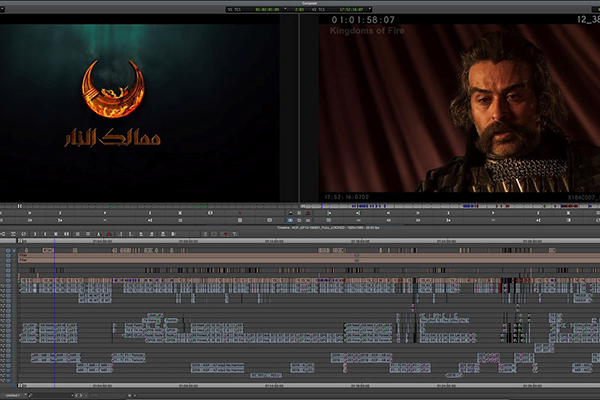This screenshot has width=600, height=400.
Task: Fast forward in the source monitor
Action: tap(29, 220)
